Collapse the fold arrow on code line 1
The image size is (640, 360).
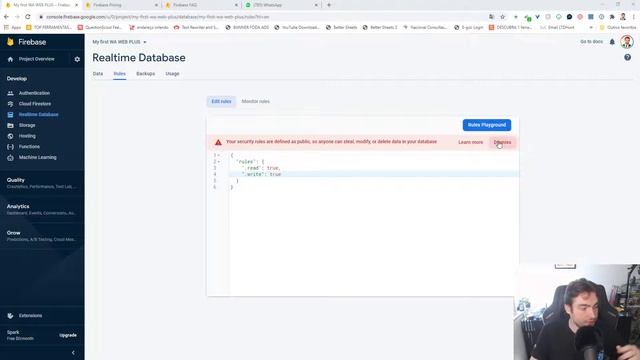tap(218, 155)
